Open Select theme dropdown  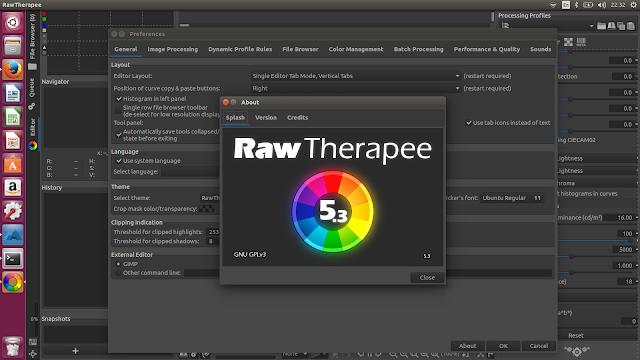[210, 198]
